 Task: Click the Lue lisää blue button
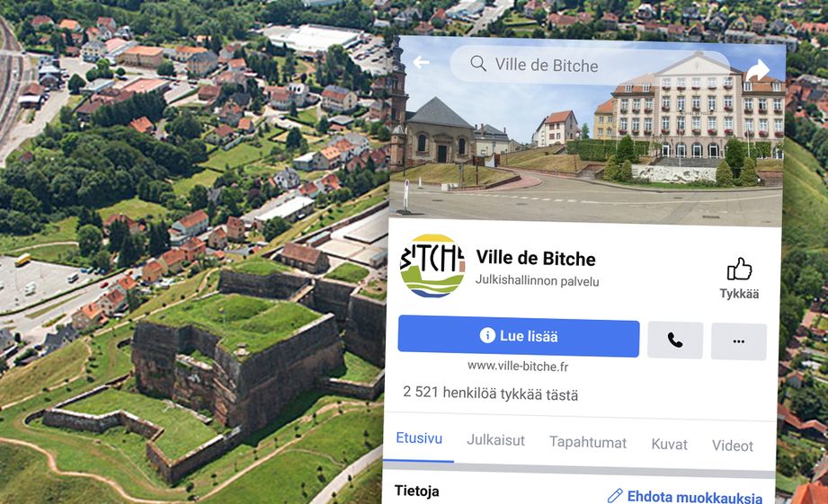(519, 336)
